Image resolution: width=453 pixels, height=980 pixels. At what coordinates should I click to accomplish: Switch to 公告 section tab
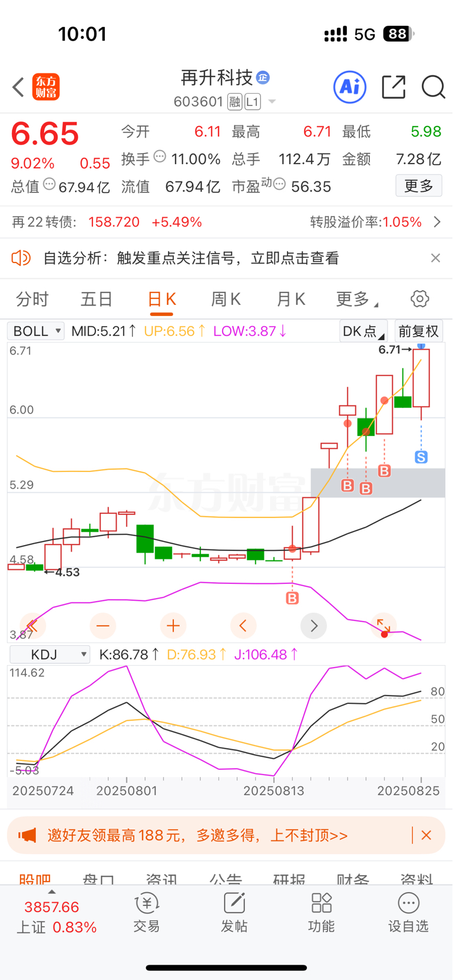tap(226, 879)
